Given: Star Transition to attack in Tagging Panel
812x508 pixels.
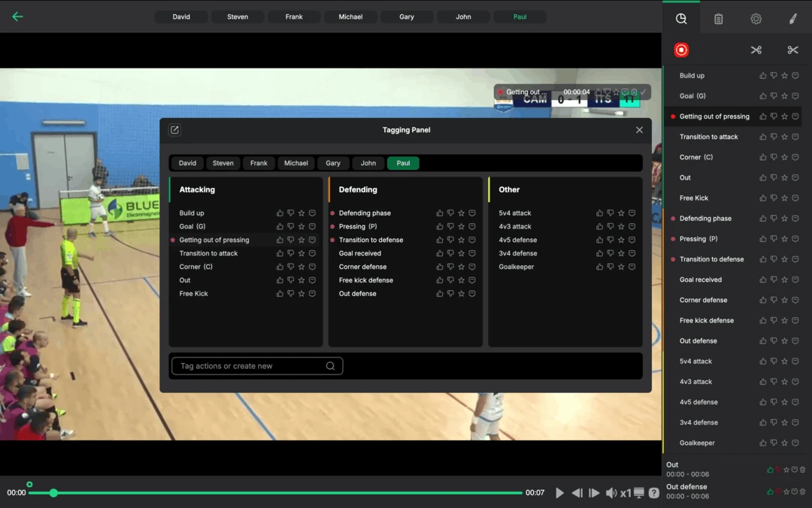Looking at the screenshot, I should pyautogui.click(x=301, y=253).
